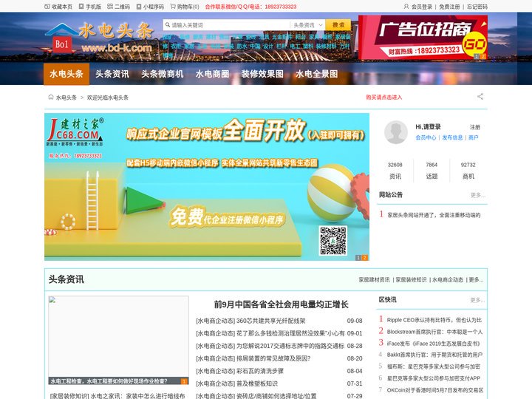Open news 星巴克等多家大型公司参与加密支付APP
Screen dimensions: 532x399
click(x=434, y=378)
